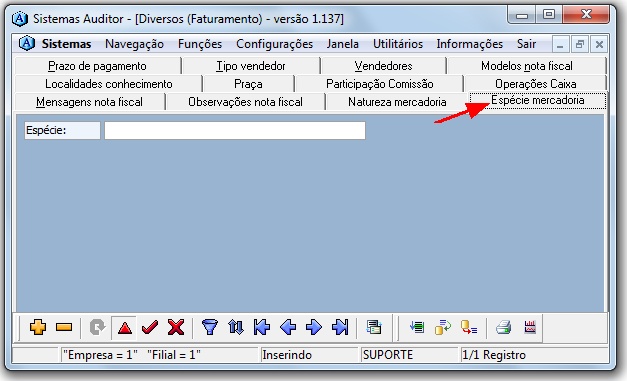Click the green list import icon
Viewport: 627px width, 381px height.
pos(417,327)
